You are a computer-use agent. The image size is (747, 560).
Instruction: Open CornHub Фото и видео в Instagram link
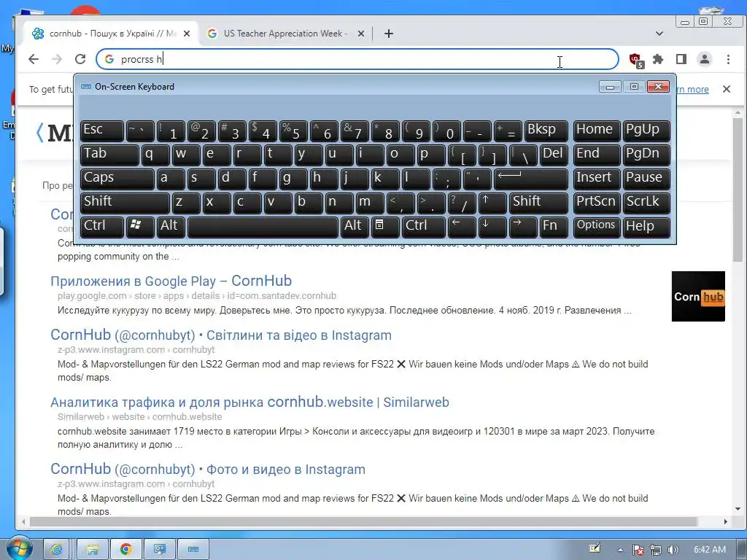coord(208,469)
